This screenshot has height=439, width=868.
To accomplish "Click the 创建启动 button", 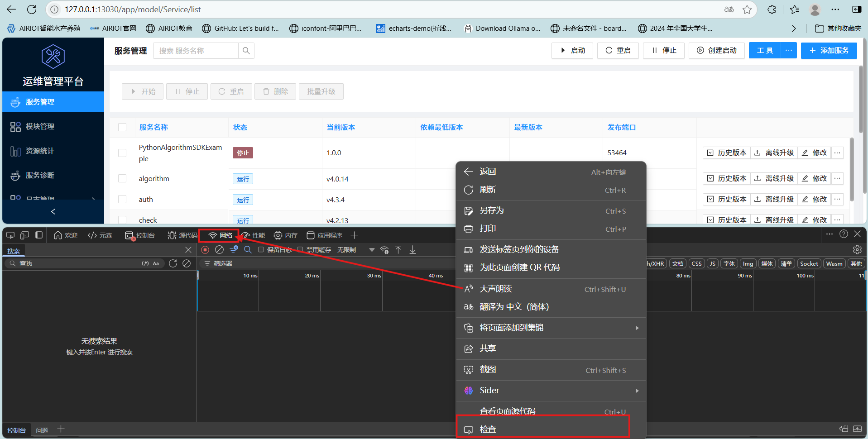I will point(716,50).
